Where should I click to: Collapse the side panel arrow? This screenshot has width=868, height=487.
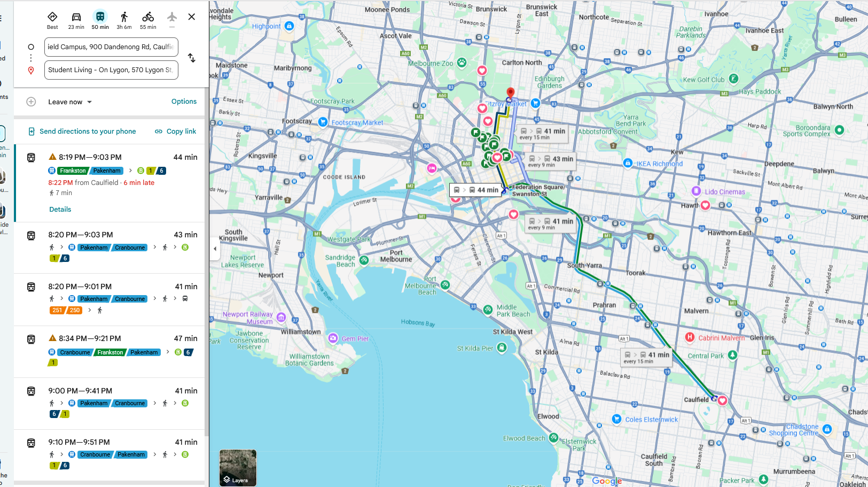click(x=215, y=249)
